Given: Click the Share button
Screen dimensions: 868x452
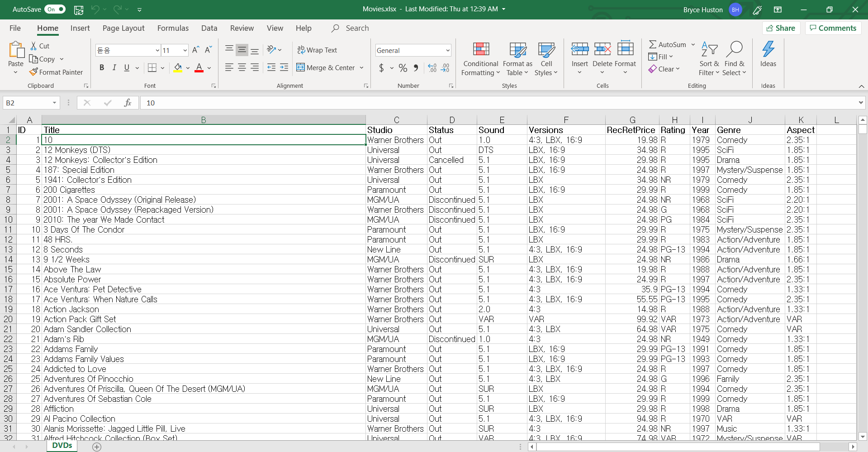Looking at the screenshot, I should click(781, 28).
